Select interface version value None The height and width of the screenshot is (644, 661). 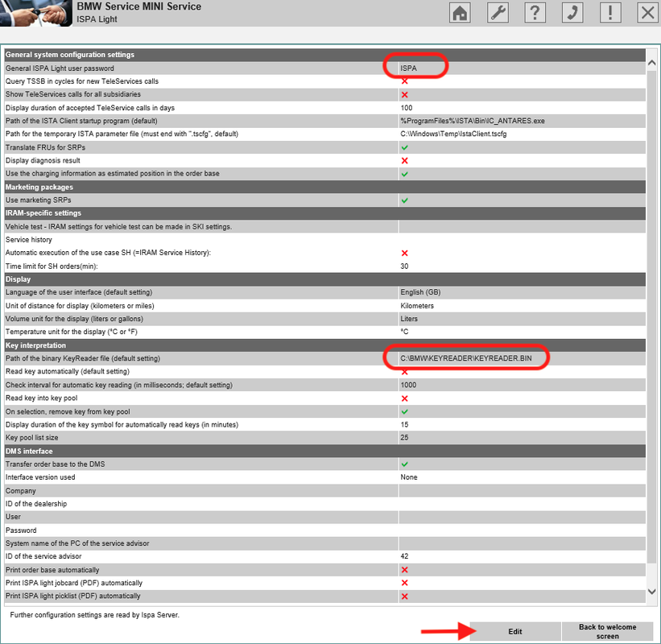pyautogui.click(x=409, y=477)
